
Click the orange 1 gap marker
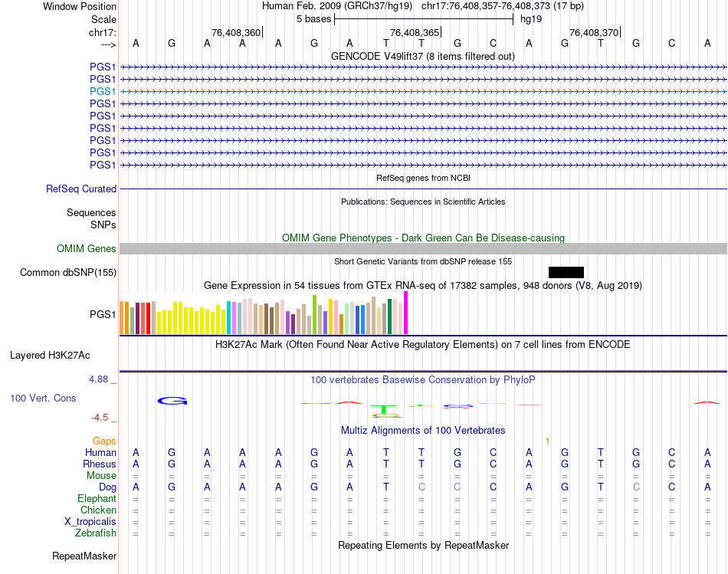pos(547,441)
